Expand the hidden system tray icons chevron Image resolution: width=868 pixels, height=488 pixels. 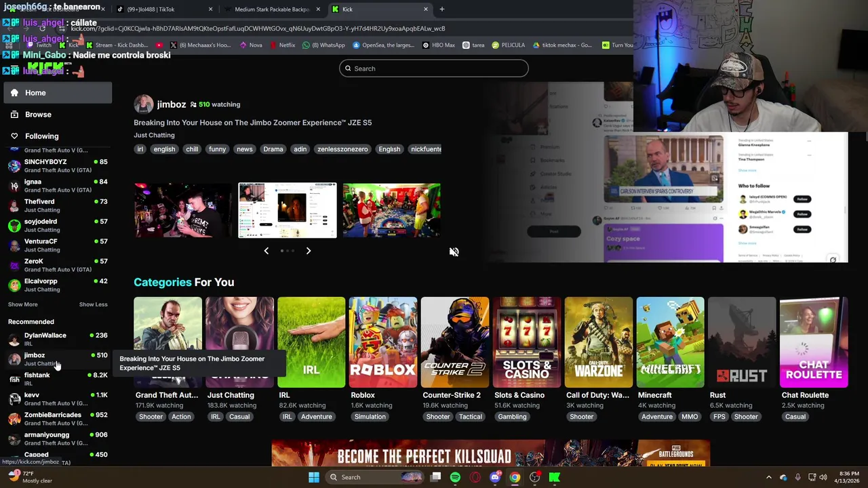[768, 477]
